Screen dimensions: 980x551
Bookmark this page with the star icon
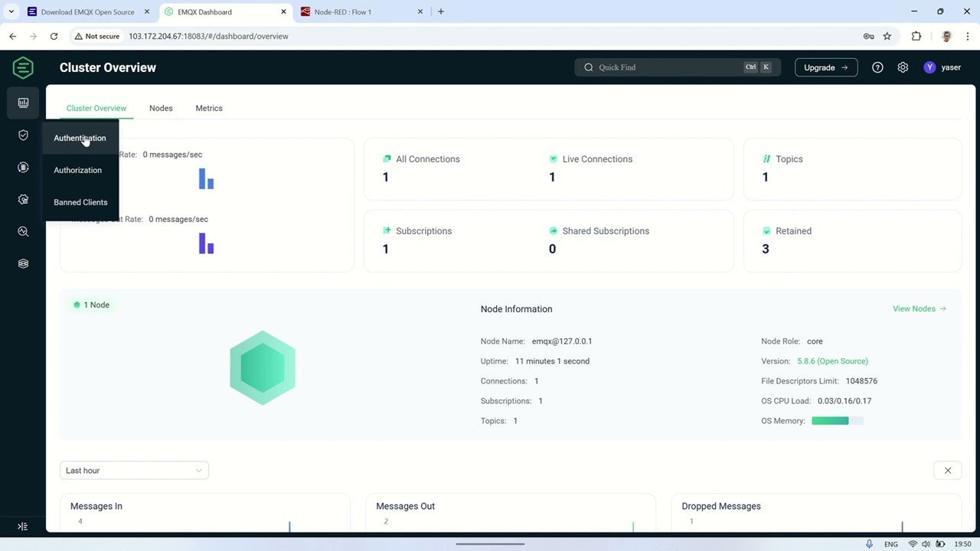click(887, 36)
